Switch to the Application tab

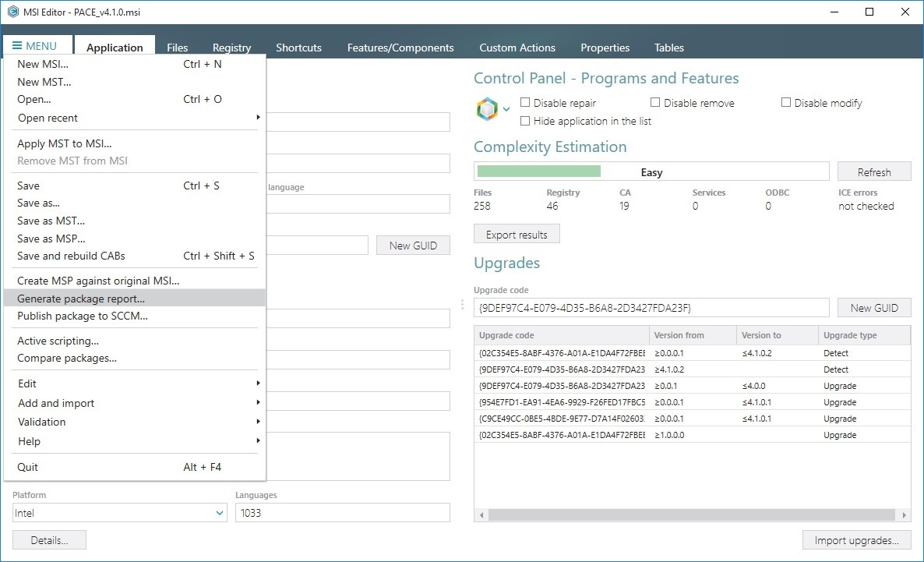[x=115, y=48]
